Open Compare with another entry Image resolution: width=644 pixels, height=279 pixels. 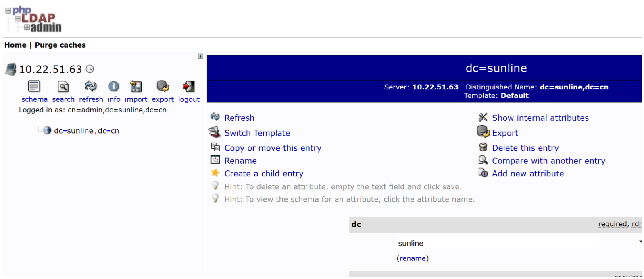coord(549,161)
